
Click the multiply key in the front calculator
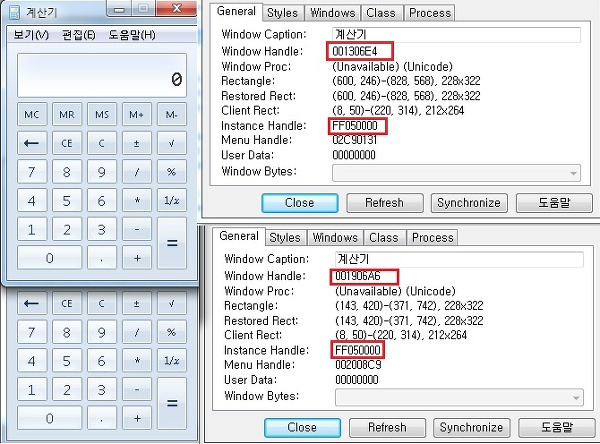tap(137, 201)
